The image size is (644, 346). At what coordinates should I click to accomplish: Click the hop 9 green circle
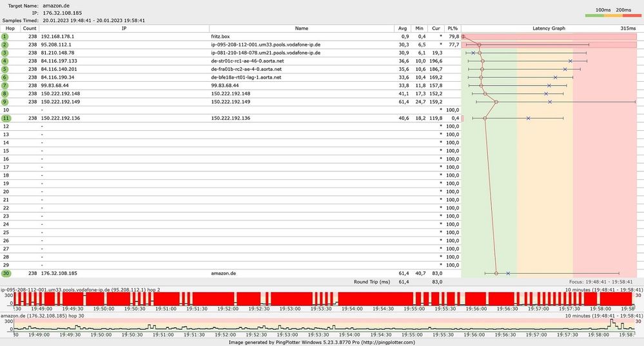click(5, 102)
